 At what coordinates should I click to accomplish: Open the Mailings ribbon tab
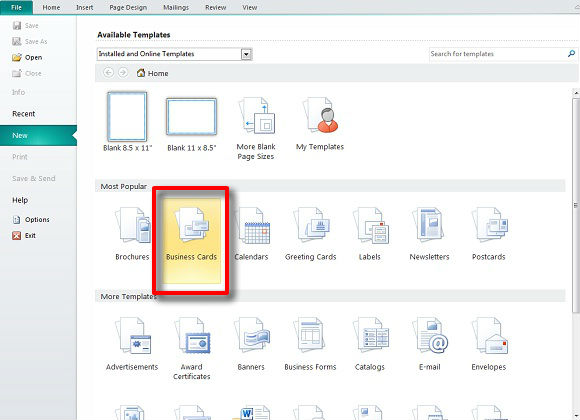176,7
